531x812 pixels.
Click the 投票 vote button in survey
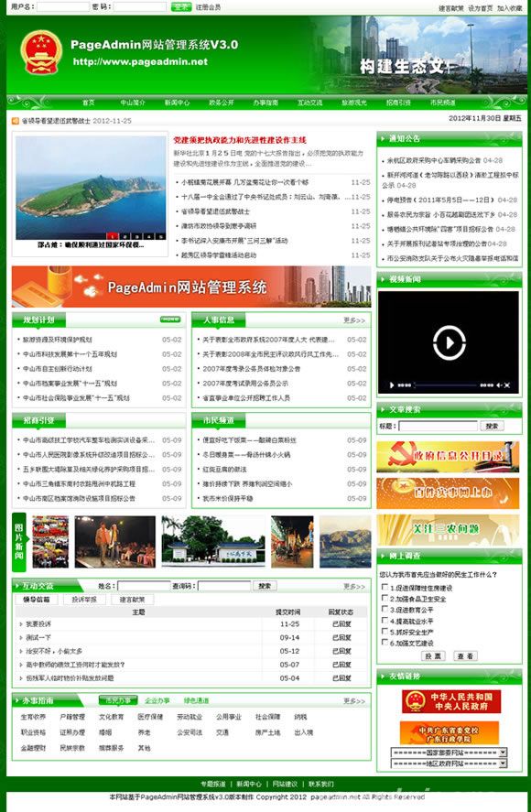click(x=433, y=656)
